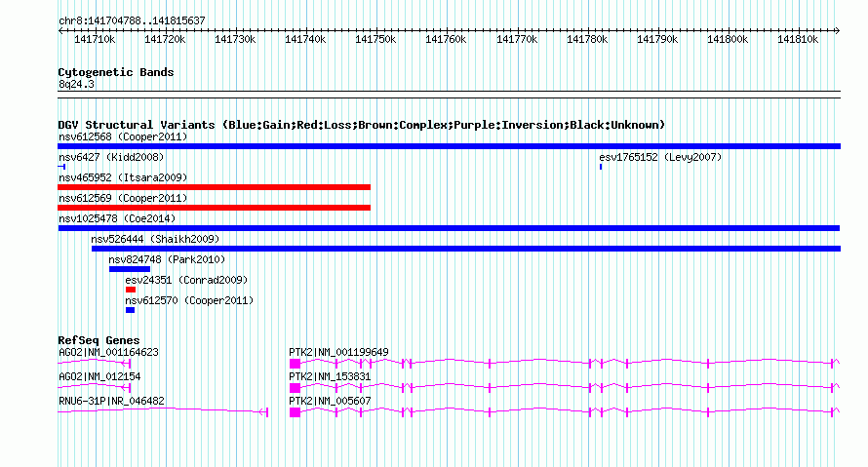Click the esv1765152 (Levy2007) variant label
This screenshot has width=868, height=467.
coord(660,157)
